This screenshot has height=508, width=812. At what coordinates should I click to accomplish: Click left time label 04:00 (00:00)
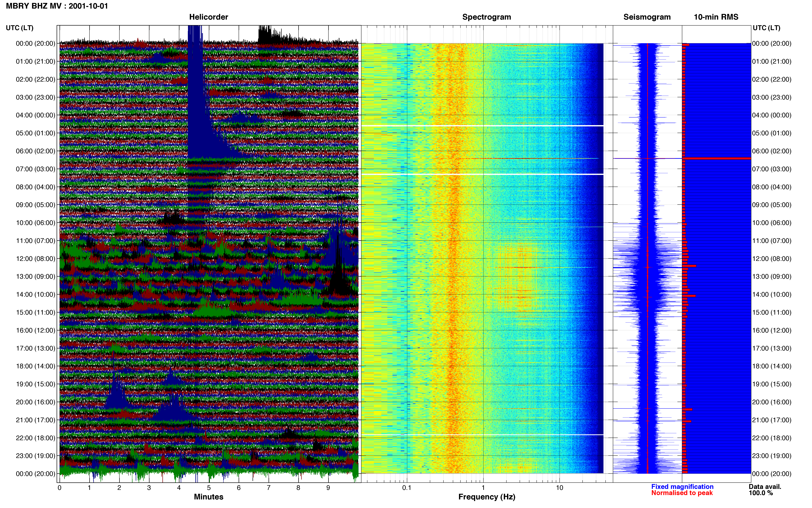click(x=36, y=115)
